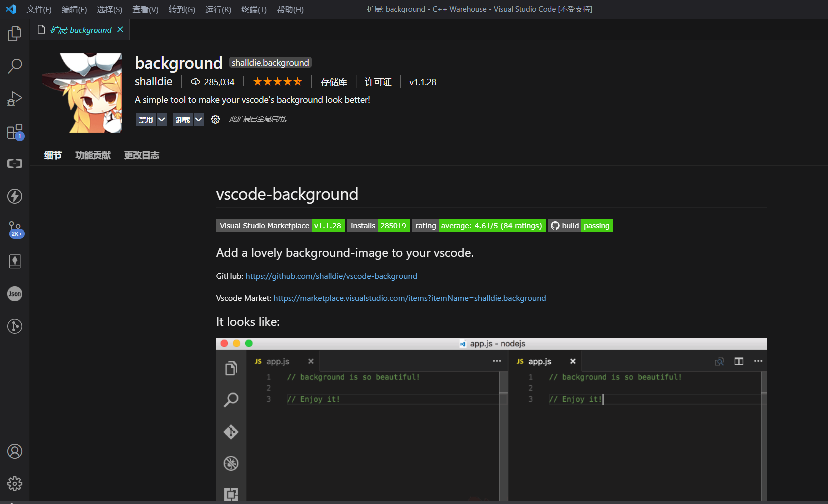
Task: Expand the 卸载 dropdown arrow
Action: pos(198,120)
